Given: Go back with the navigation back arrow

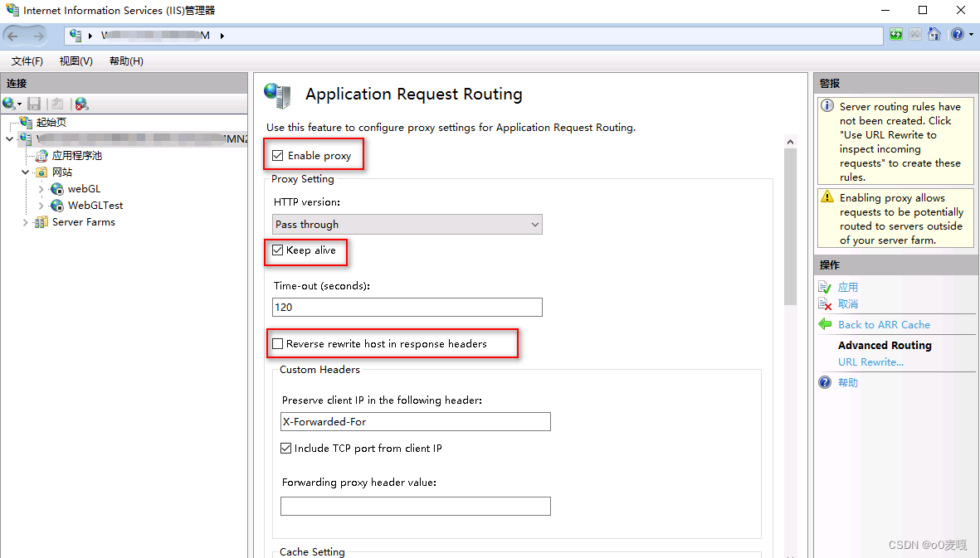Looking at the screenshot, I should coord(13,36).
